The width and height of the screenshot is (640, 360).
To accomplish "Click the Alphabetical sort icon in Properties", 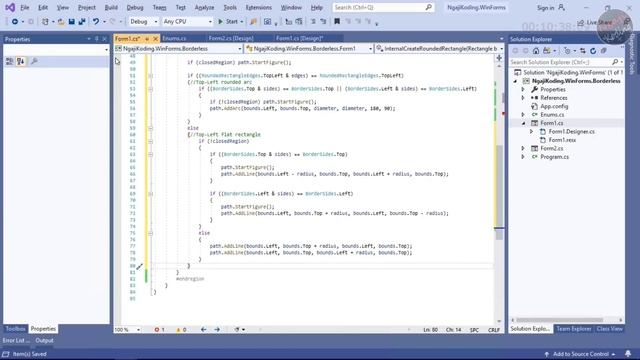I will tap(20, 61).
